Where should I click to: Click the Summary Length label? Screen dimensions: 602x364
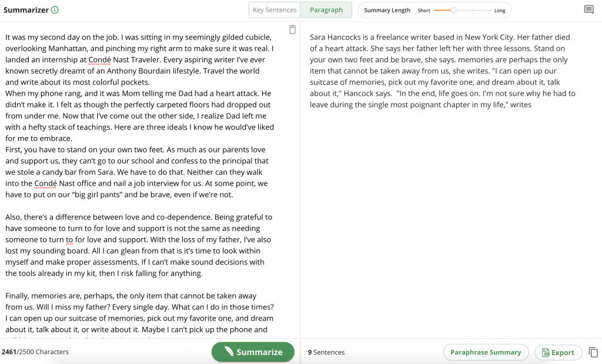click(x=387, y=11)
